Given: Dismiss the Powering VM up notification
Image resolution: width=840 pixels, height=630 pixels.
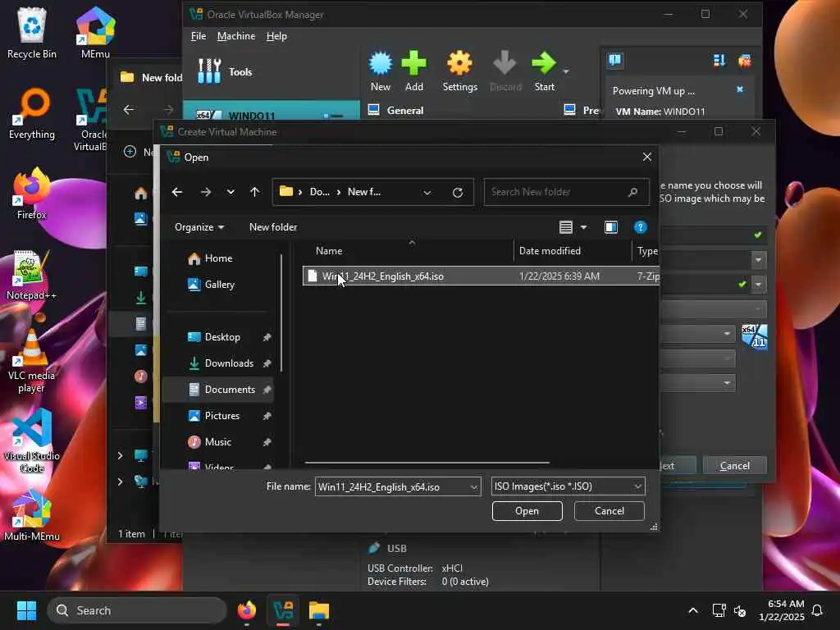Looking at the screenshot, I should click(x=740, y=89).
